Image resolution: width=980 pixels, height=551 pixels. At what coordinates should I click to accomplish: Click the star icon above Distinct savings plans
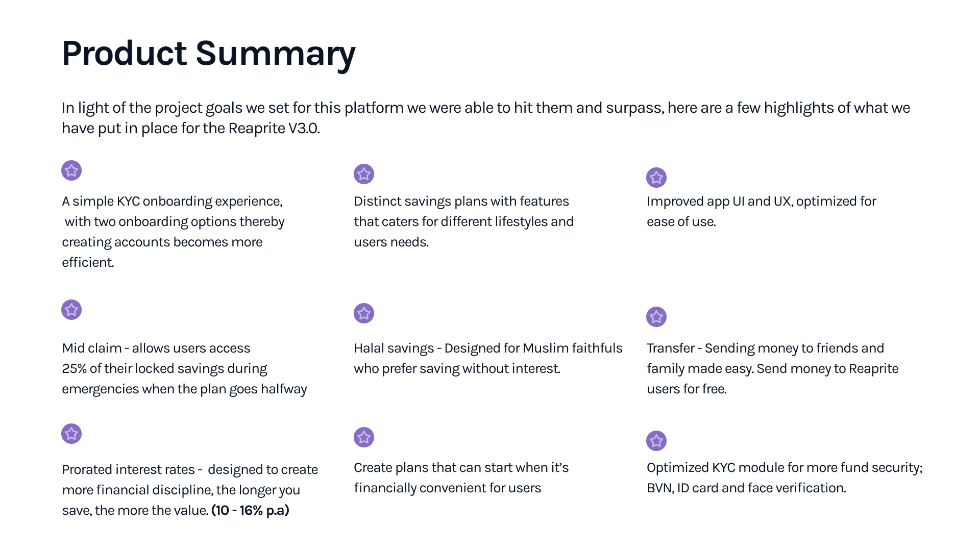364,174
